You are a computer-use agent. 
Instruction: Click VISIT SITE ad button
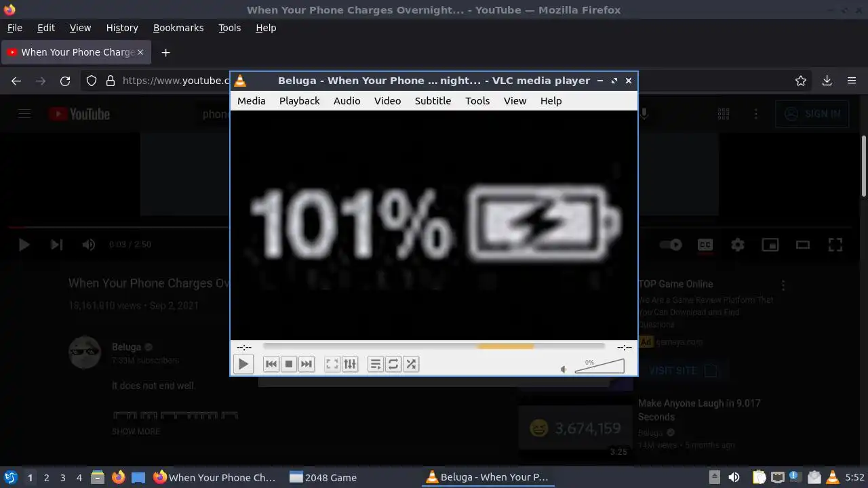pyautogui.click(x=682, y=371)
